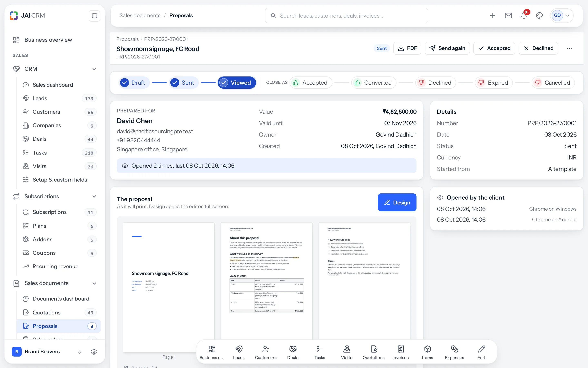This screenshot has height=368, width=588.
Task: Click the search leads input field
Action: coord(346,16)
